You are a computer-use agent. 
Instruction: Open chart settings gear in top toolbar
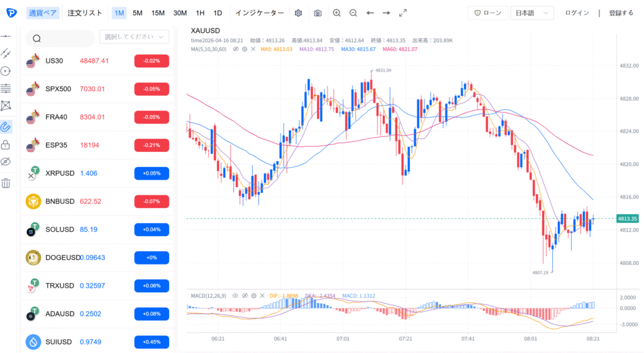tap(298, 13)
